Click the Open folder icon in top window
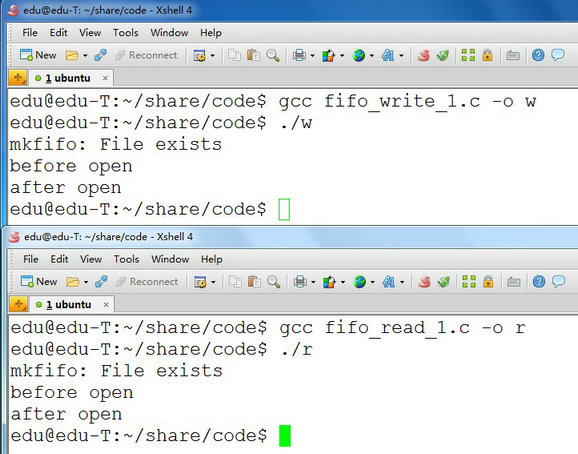 tap(72, 55)
